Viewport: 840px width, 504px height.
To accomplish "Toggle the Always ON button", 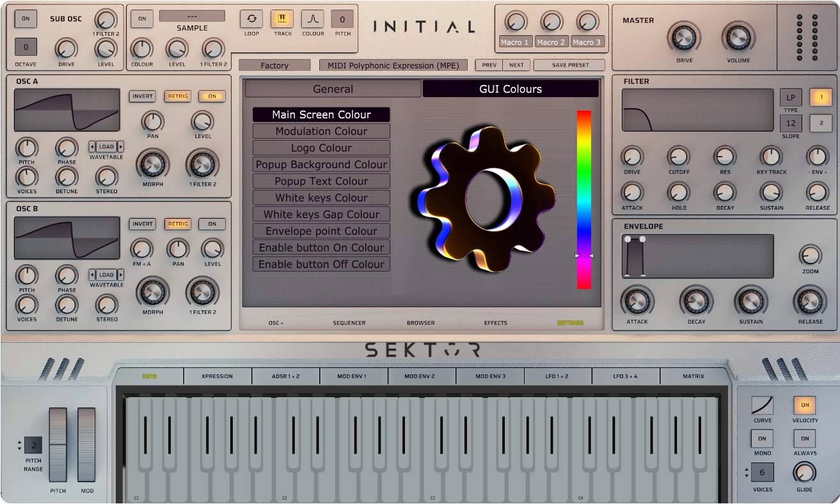I will pyautogui.click(x=805, y=439).
